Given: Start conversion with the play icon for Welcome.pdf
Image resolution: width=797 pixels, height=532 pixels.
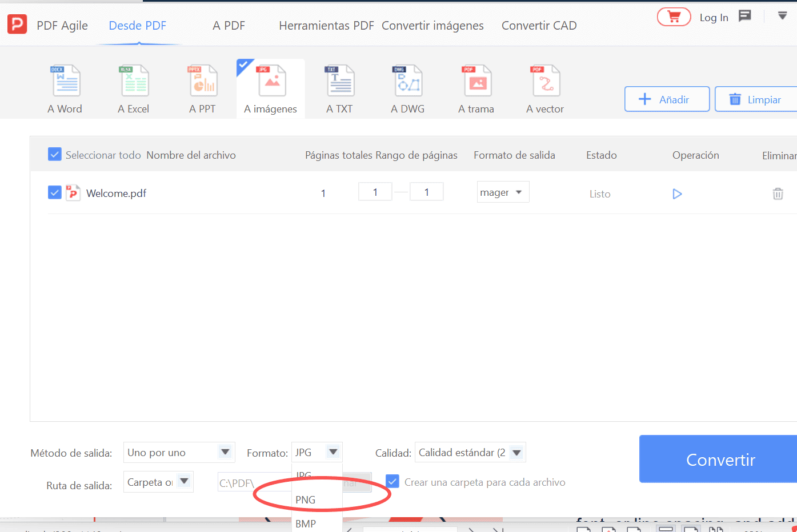Looking at the screenshot, I should pos(677,194).
